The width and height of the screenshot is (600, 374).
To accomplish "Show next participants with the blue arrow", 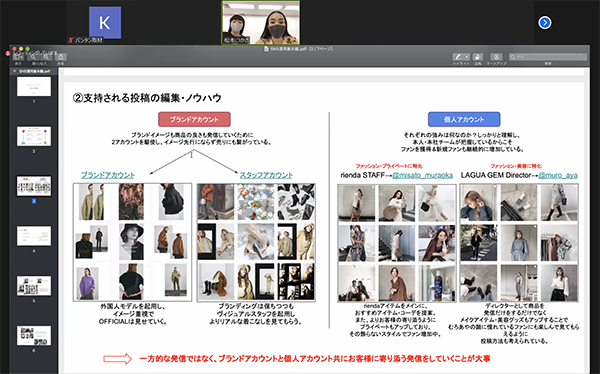I will pyautogui.click(x=545, y=23).
